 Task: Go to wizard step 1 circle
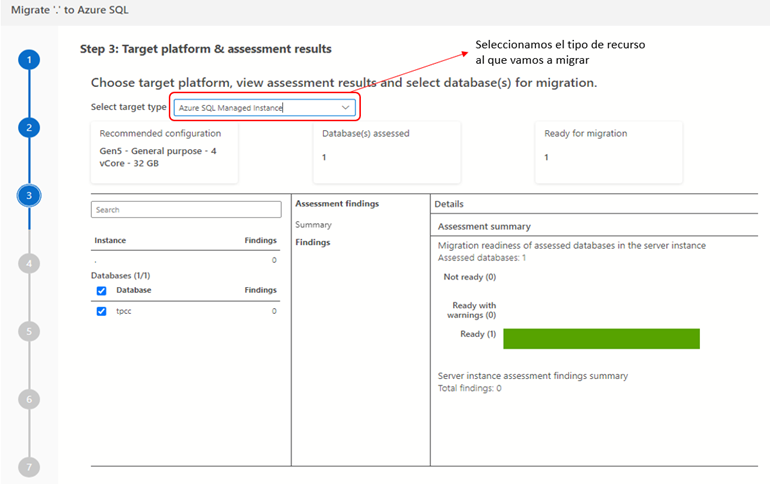click(x=29, y=60)
